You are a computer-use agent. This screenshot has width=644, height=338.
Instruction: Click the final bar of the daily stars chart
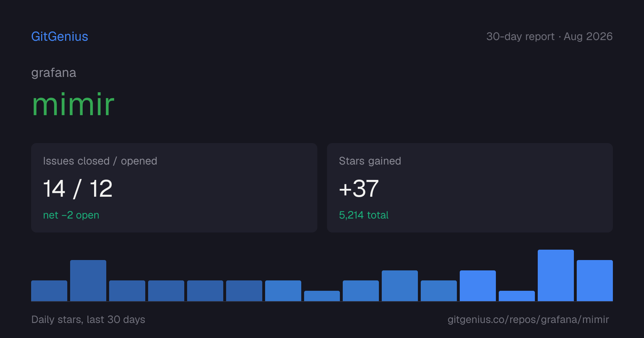pos(595,280)
